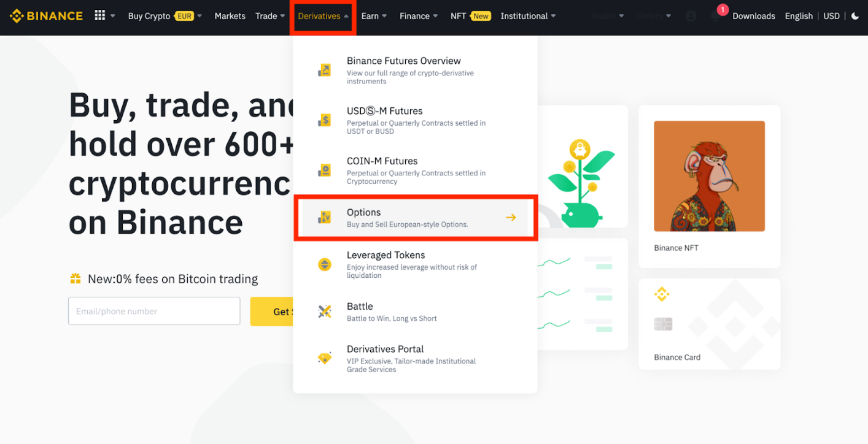The width and height of the screenshot is (868, 444).
Task: Click the yellow Get Started button
Action: 271,312
